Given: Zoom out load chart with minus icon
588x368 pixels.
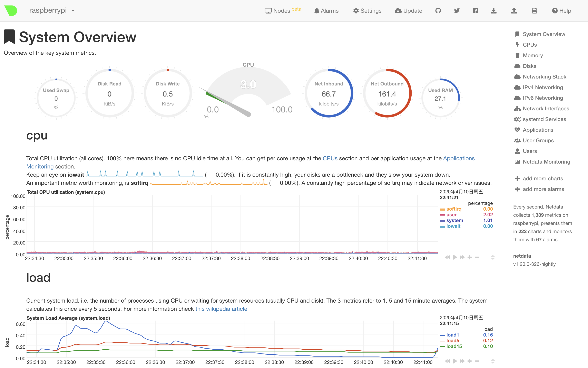Looking at the screenshot, I should 477,361.
